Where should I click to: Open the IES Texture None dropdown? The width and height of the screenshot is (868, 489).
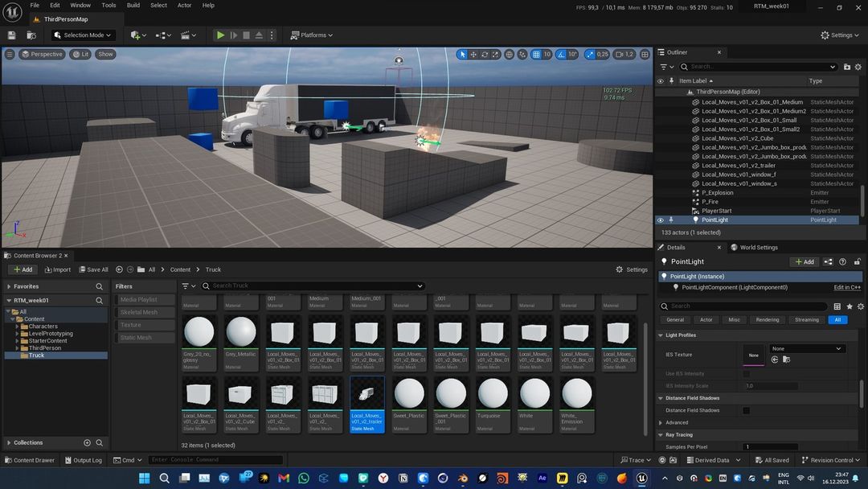click(807, 348)
